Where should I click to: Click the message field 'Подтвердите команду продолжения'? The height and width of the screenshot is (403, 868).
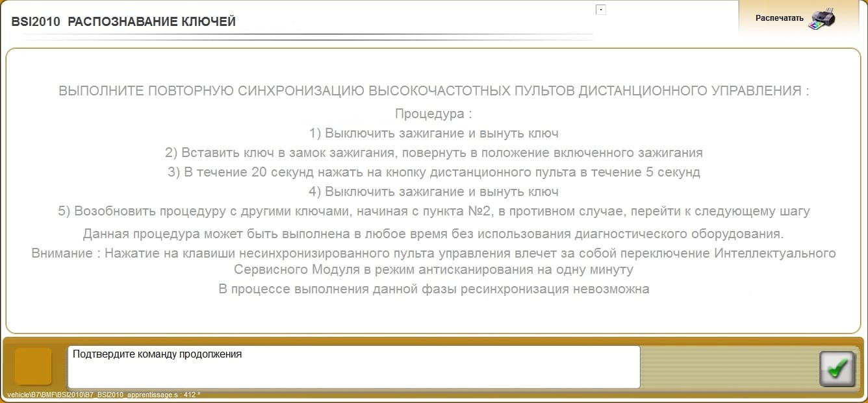click(x=353, y=367)
